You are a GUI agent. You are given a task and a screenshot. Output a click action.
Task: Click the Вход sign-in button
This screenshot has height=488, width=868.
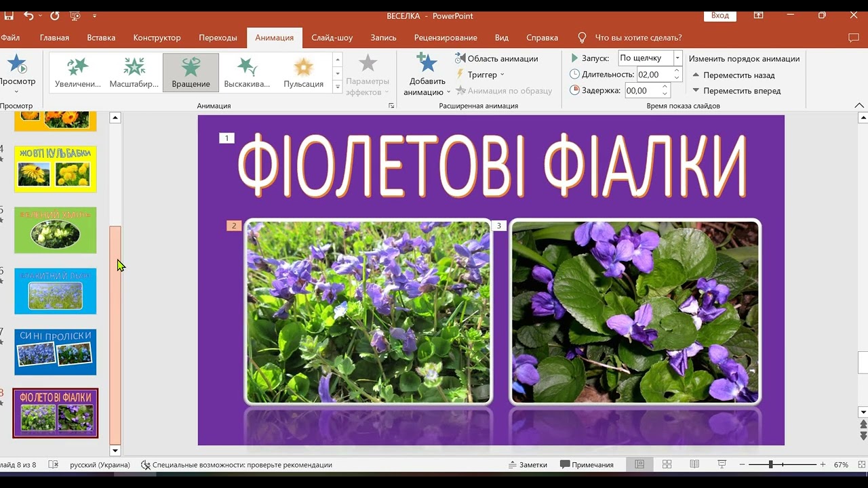pyautogui.click(x=720, y=15)
